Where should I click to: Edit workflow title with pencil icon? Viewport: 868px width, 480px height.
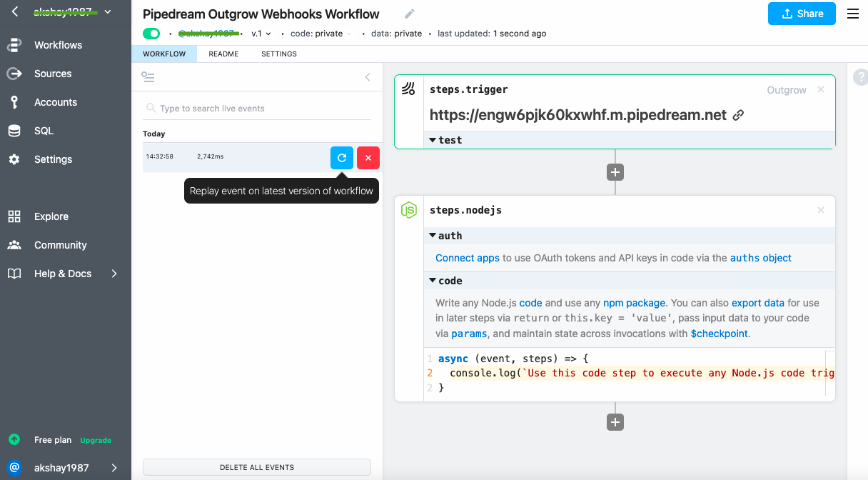409,14
